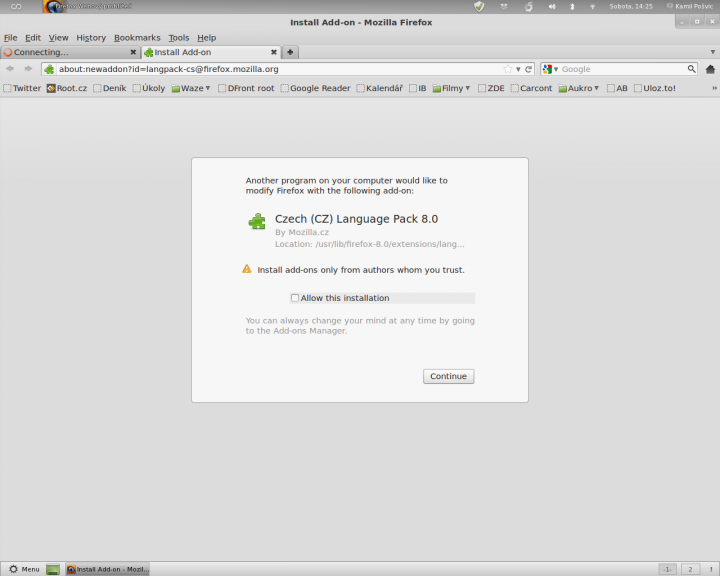
Task: Open the Google search engine dropdown
Action: click(x=550, y=69)
